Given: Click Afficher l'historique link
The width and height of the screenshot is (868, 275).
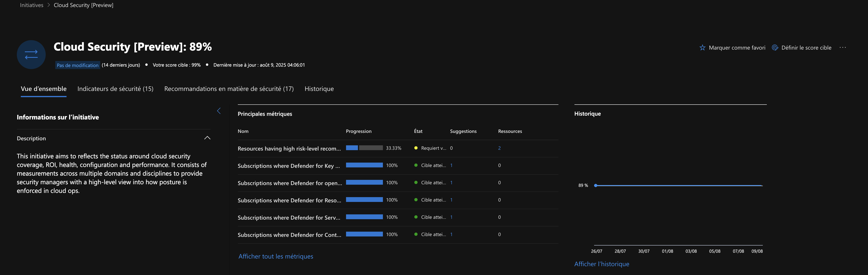Looking at the screenshot, I should 602,264.
